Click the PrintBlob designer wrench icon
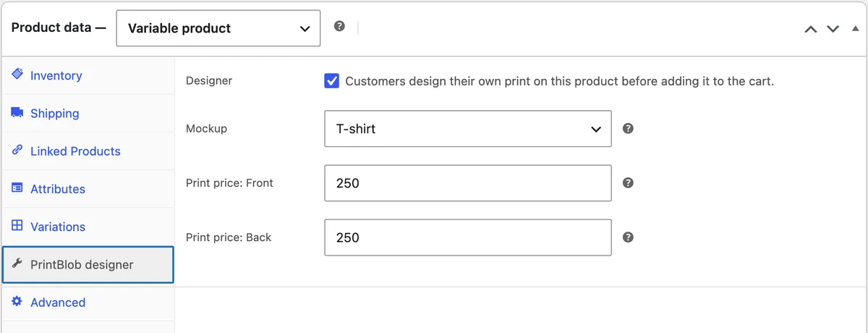Viewport: 868px width, 333px height. pos(17,264)
